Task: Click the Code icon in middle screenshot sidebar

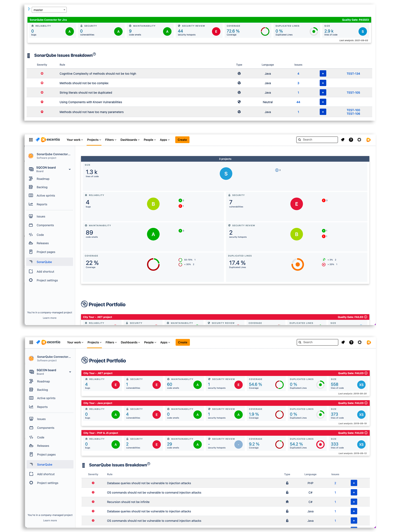Action: point(31,235)
